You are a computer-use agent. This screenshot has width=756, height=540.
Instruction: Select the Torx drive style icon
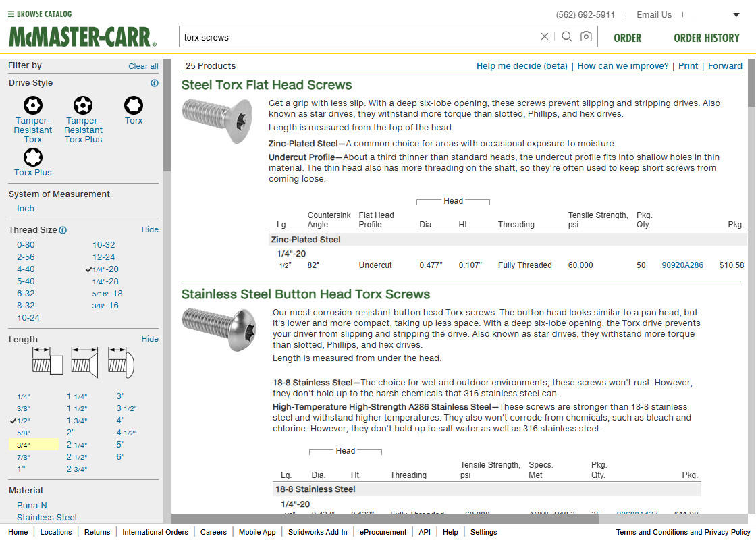(x=134, y=105)
